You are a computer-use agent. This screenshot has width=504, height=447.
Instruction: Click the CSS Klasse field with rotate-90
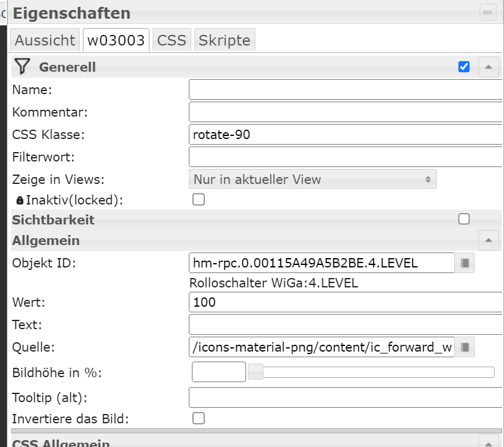click(x=346, y=135)
